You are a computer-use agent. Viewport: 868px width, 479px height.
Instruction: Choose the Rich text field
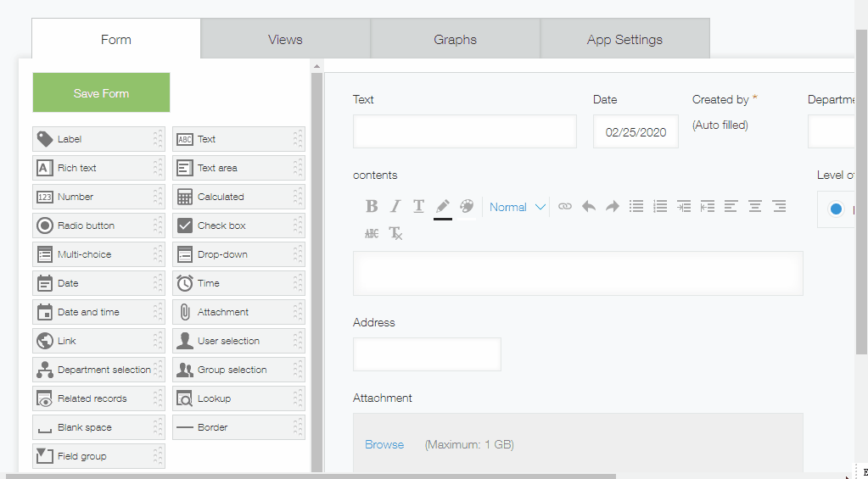tap(98, 168)
